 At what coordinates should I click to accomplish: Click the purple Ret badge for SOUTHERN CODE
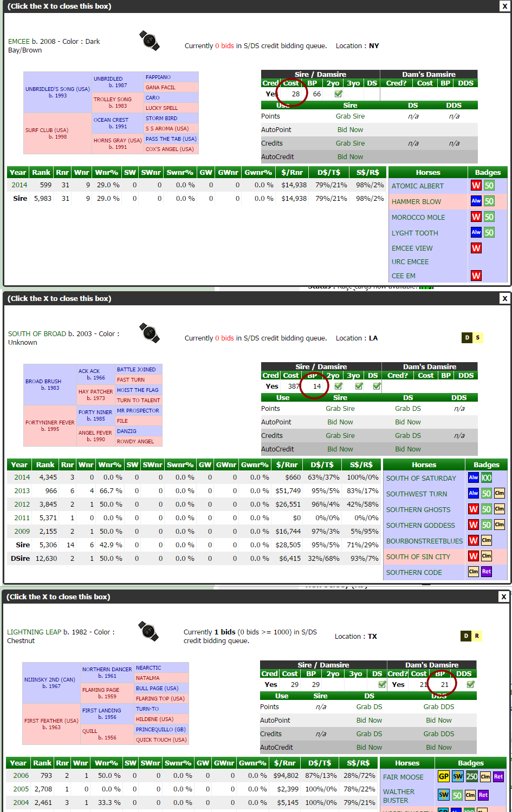(486, 572)
